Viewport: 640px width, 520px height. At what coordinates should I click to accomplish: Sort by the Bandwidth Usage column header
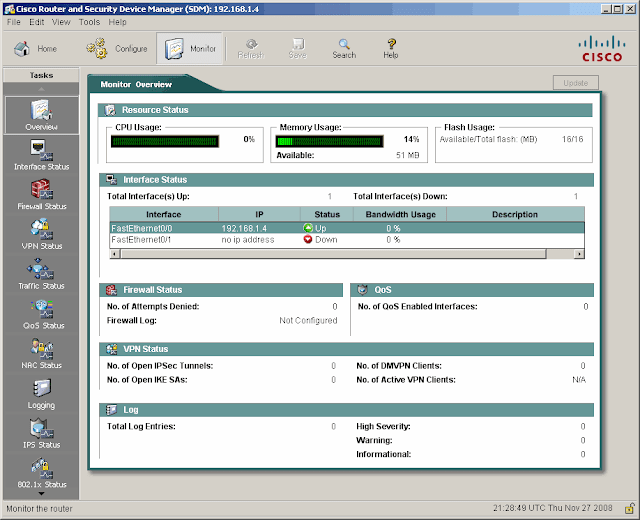(400, 214)
